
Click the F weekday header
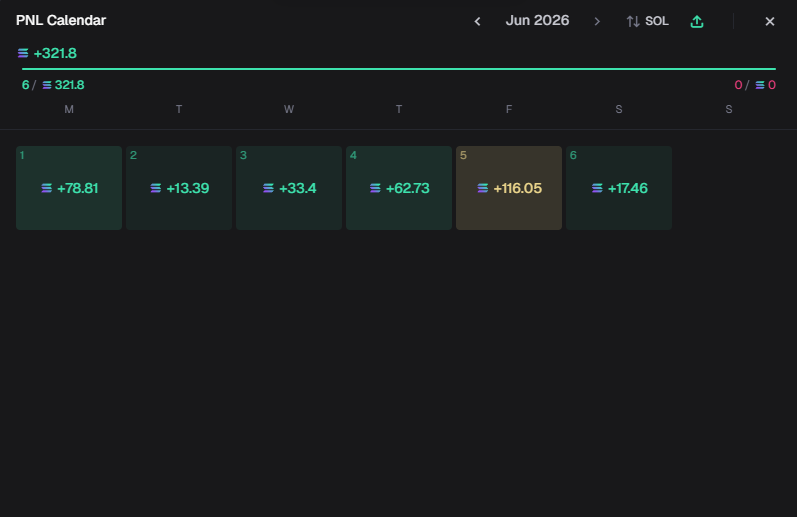click(509, 109)
